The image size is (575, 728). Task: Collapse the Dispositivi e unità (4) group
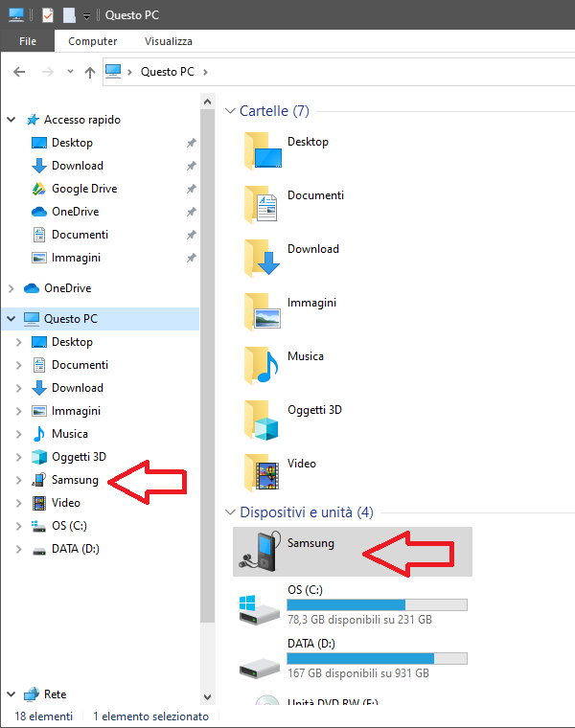230,512
